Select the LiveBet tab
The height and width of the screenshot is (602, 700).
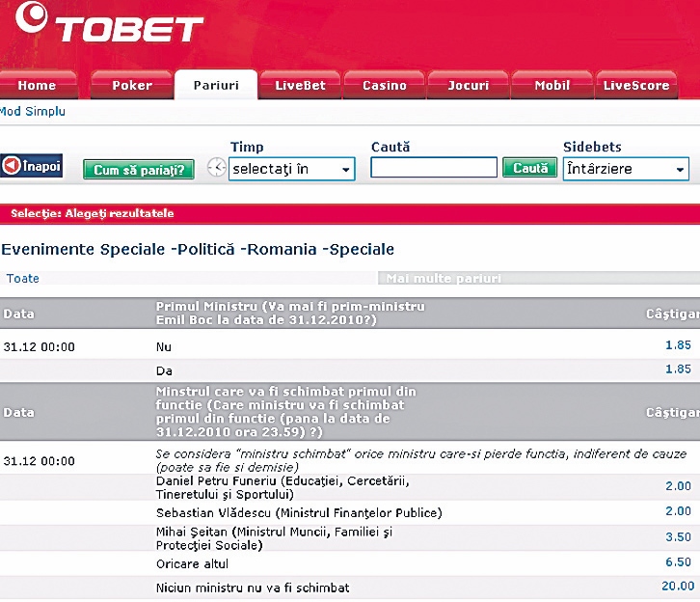(x=301, y=86)
